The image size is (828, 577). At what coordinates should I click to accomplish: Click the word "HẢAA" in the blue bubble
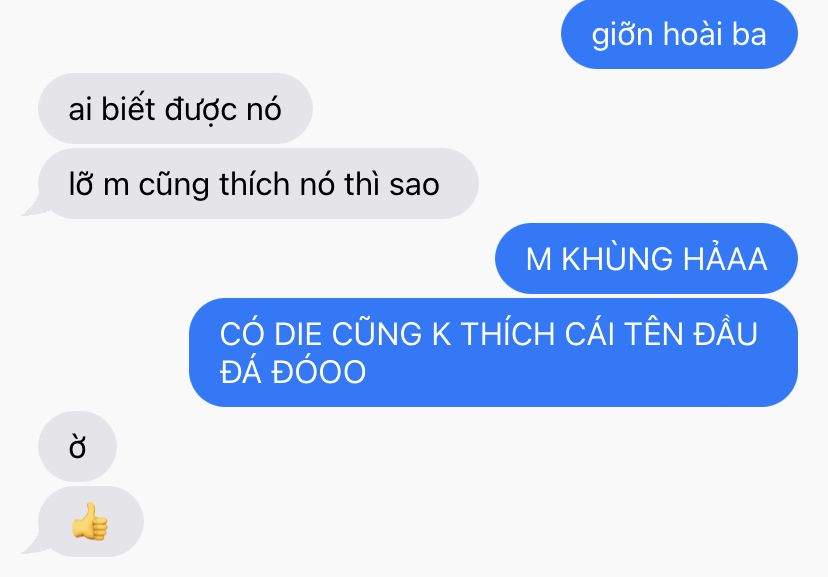pos(725,258)
